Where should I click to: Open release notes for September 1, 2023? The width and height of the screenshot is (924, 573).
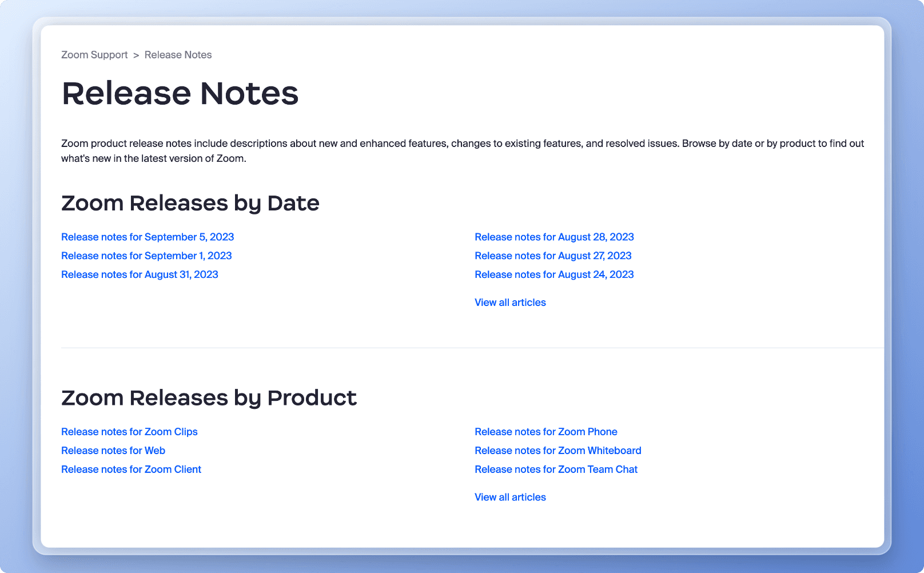coord(146,256)
